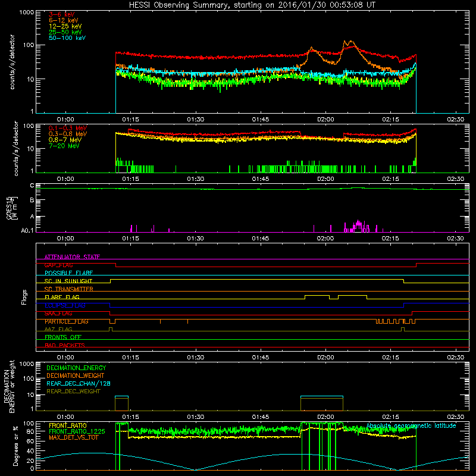Select the POSSIBLE_FLARE flag label
This screenshot has width=476, height=476.
pos(68,273)
